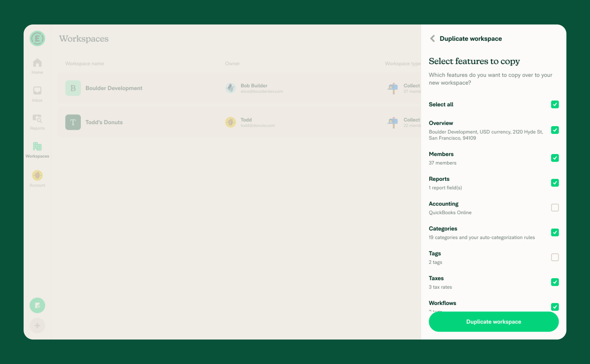Click the plus button in the sidebar
Image resolution: width=590 pixels, height=364 pixels.
[x=37, y=325]
